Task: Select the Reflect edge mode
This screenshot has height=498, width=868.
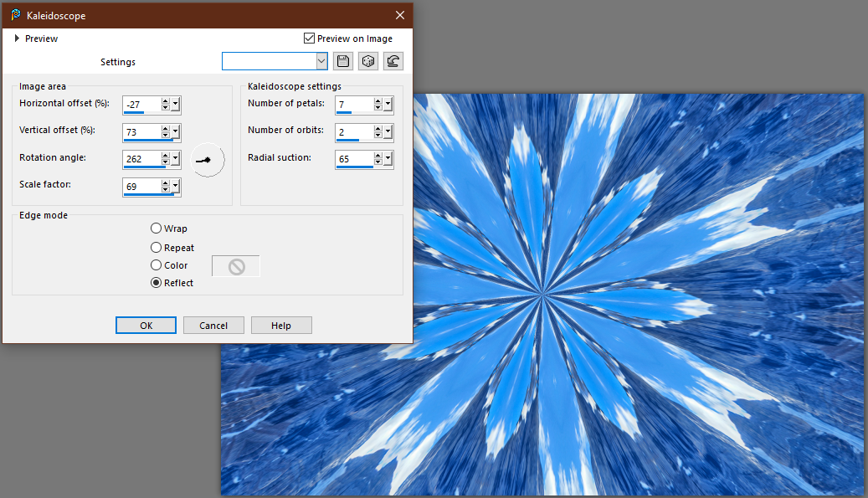Action: (x=157, y=283)
